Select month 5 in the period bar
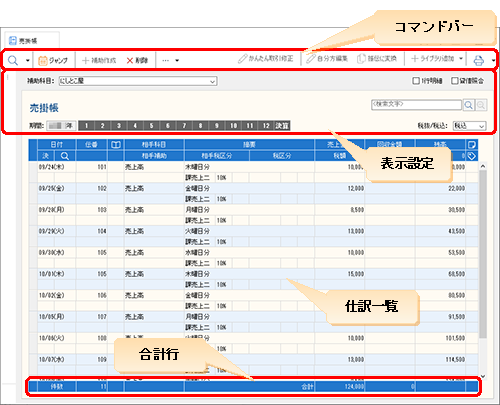Screen dimensions: 500x405 (x=151, y=126)
